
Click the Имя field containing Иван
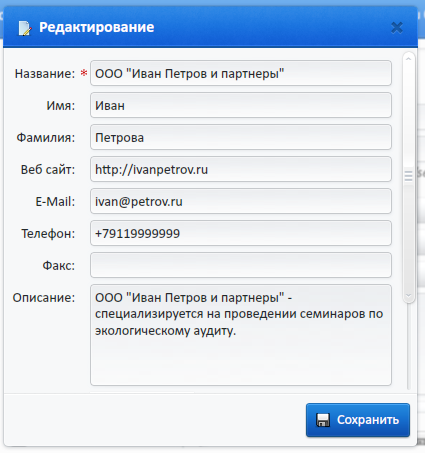coord(241,105)
